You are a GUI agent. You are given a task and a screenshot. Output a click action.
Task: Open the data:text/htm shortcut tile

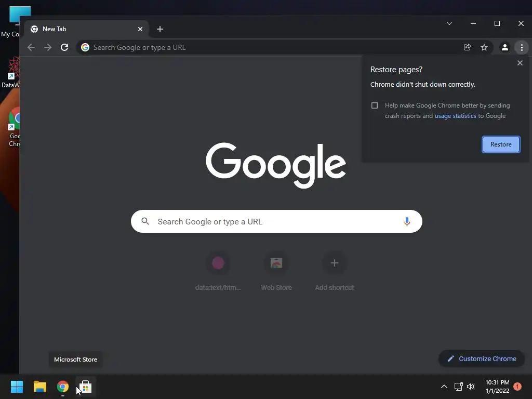[x=218, y=271]
